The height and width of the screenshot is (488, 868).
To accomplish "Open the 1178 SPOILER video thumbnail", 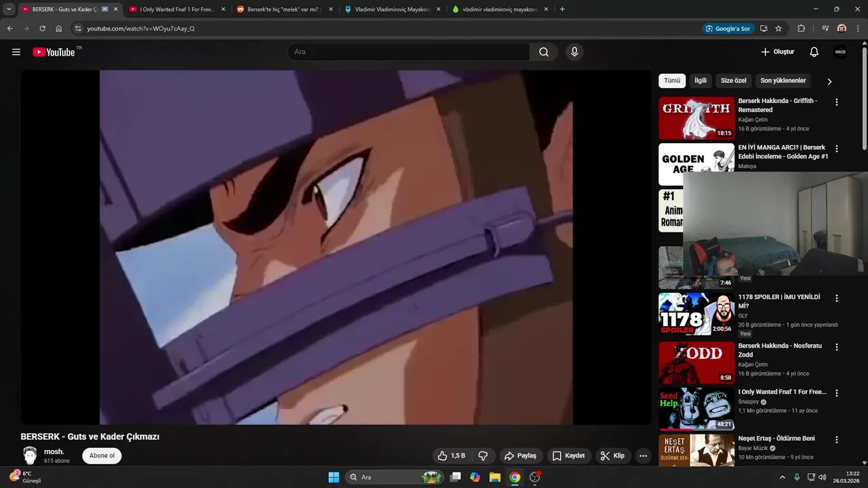I will (x=696, y=314).
